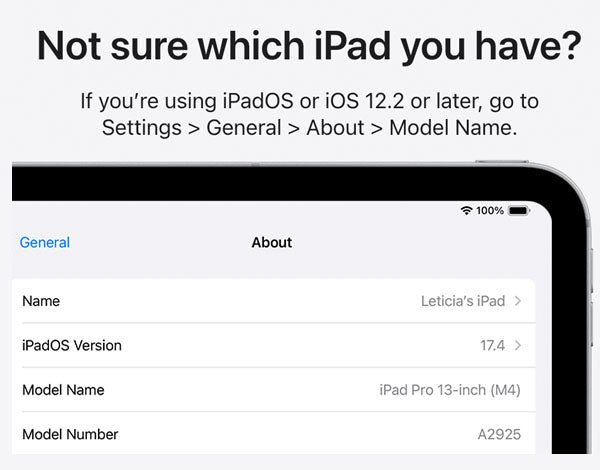Image resolution: width=600 pixels, height=470 pixels.
Task: Tap the Model Number label
Action: click(70, 435)
